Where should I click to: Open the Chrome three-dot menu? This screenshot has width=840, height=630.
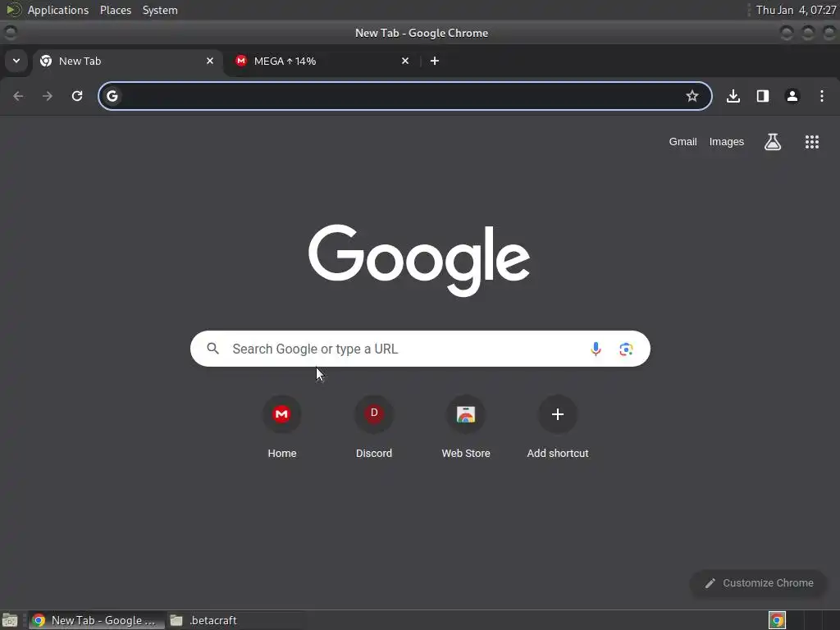[x=822, y=96]
